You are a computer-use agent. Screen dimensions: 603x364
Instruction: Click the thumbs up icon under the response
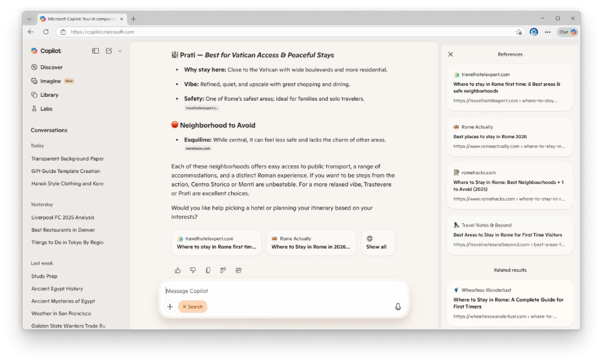point(178,270)
